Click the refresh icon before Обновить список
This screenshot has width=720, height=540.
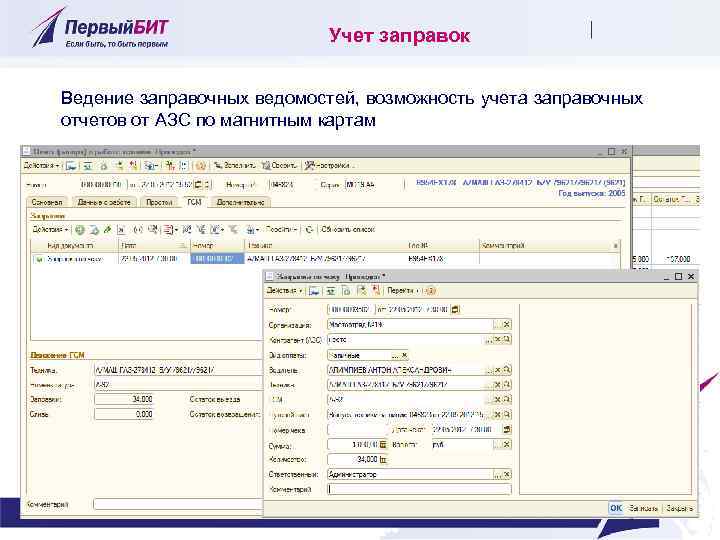[x=309, y=229]
